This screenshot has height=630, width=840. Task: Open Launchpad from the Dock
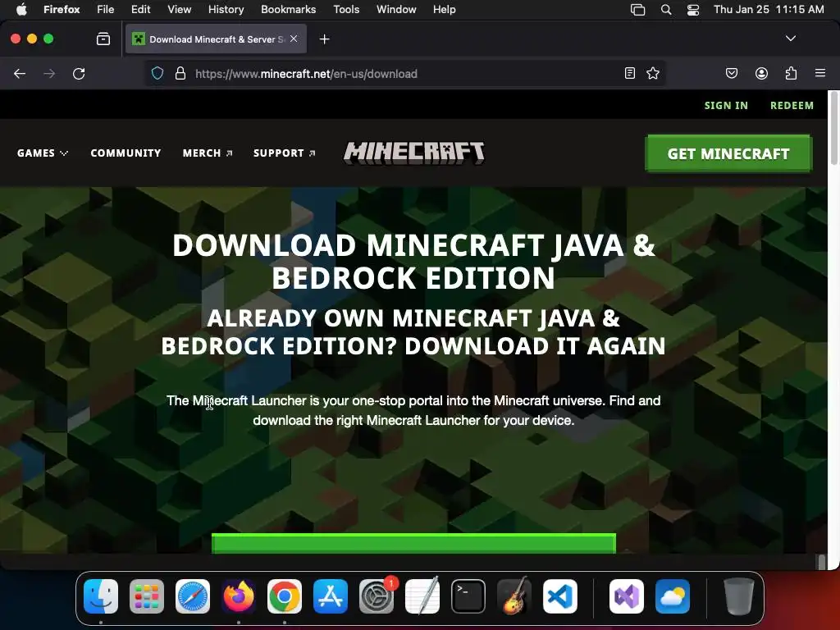tap(147, 596)
